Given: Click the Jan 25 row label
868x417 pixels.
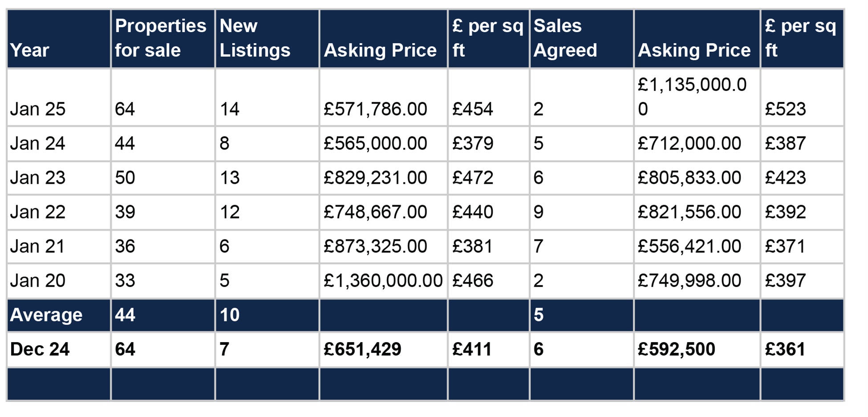Looking at the screenshot, I should (x=38, y=109).
